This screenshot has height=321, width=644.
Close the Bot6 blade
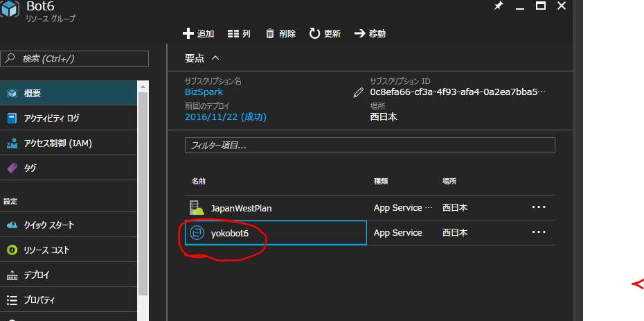tap(562, 6)
